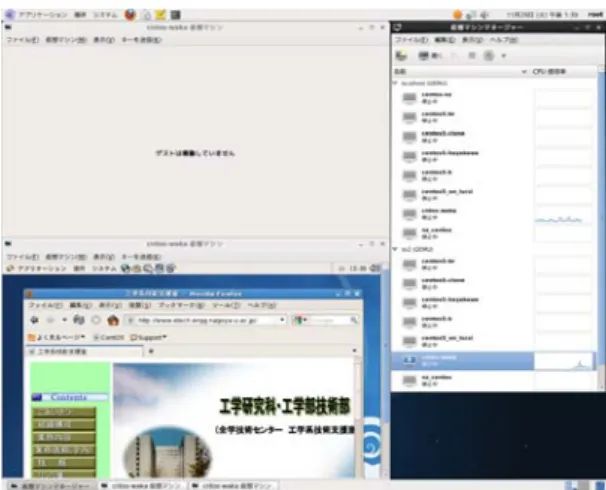Click the host clock in top panel
Screen dimensions: 606x490
coord(542,15)
